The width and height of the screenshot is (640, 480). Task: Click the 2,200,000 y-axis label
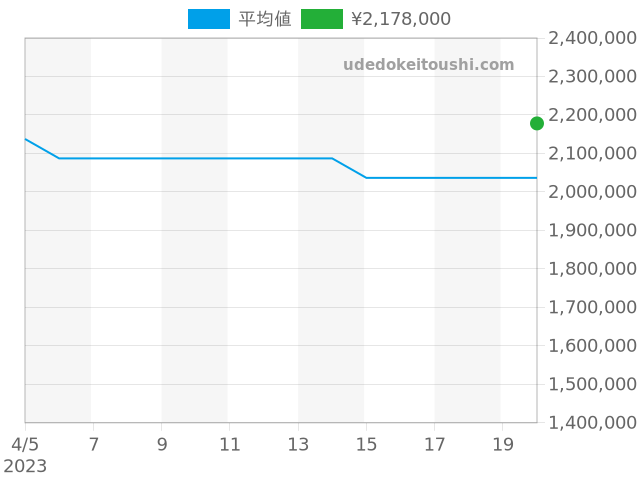(x=593, y=115)
